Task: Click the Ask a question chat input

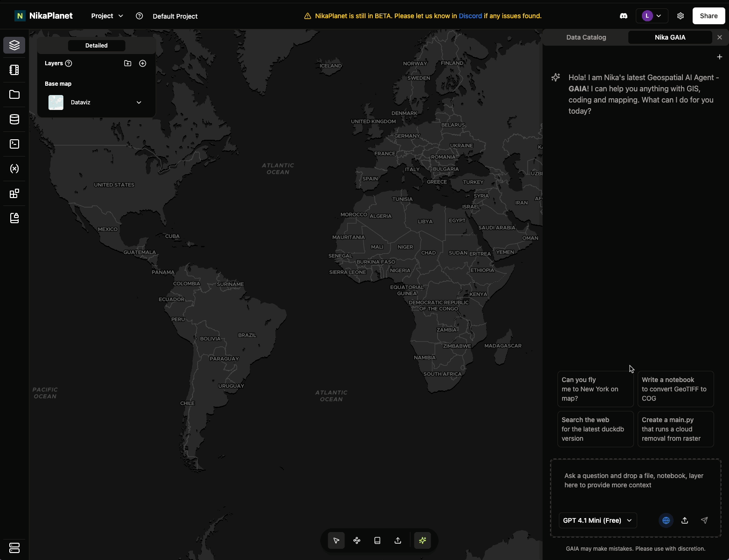Action: coord(635,485)
